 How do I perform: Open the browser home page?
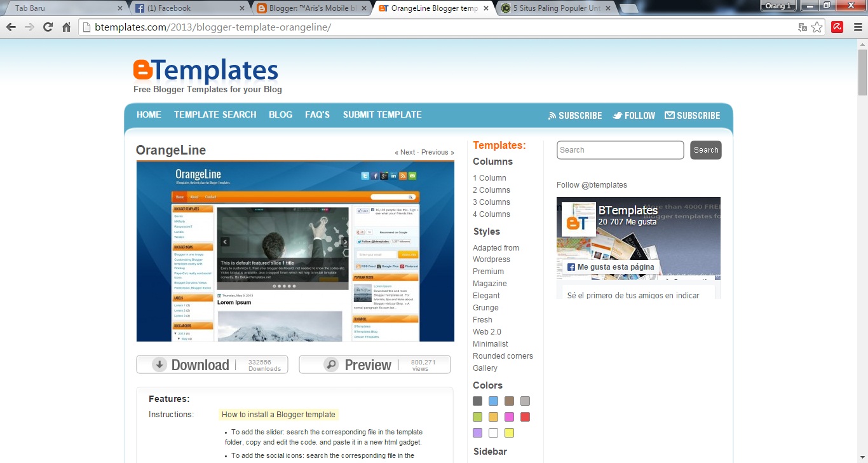click(66, 27)
